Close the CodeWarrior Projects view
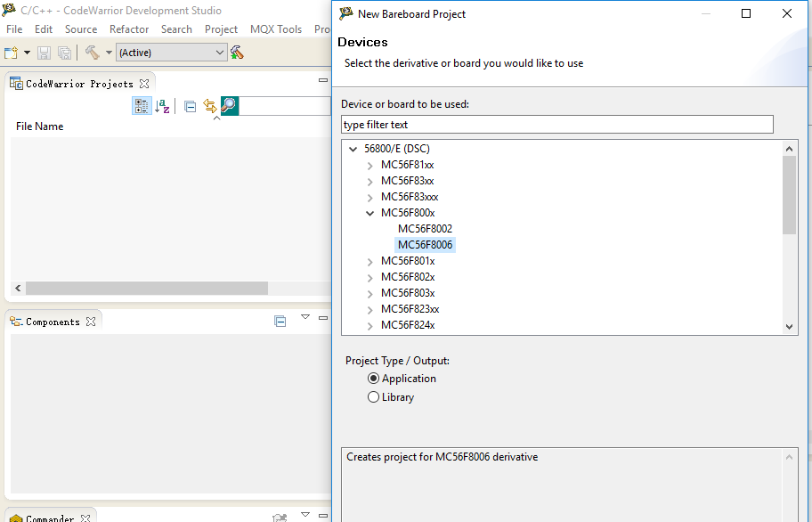 click(144, 84)
